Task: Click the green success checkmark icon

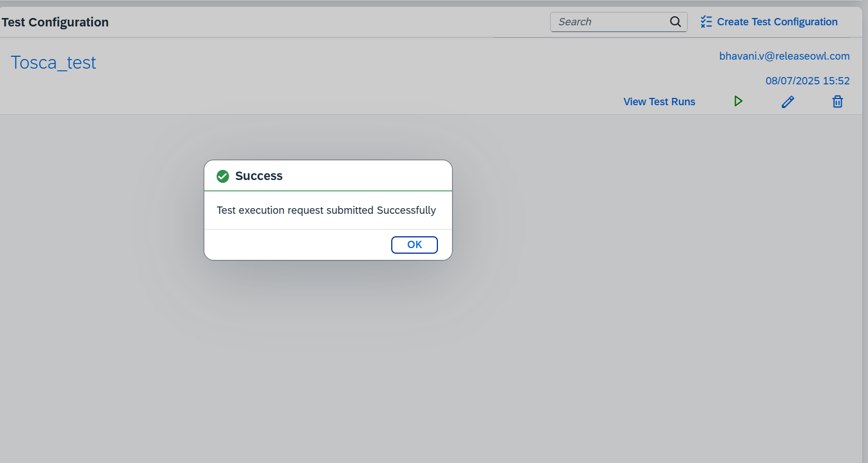Action: [223, 176]
